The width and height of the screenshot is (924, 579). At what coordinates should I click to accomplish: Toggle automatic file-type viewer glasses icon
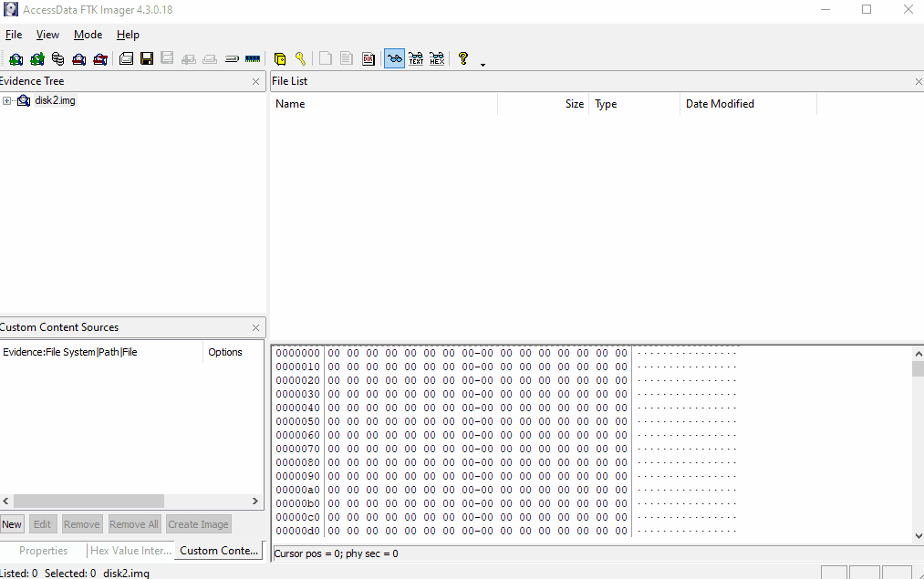point(394,58)
